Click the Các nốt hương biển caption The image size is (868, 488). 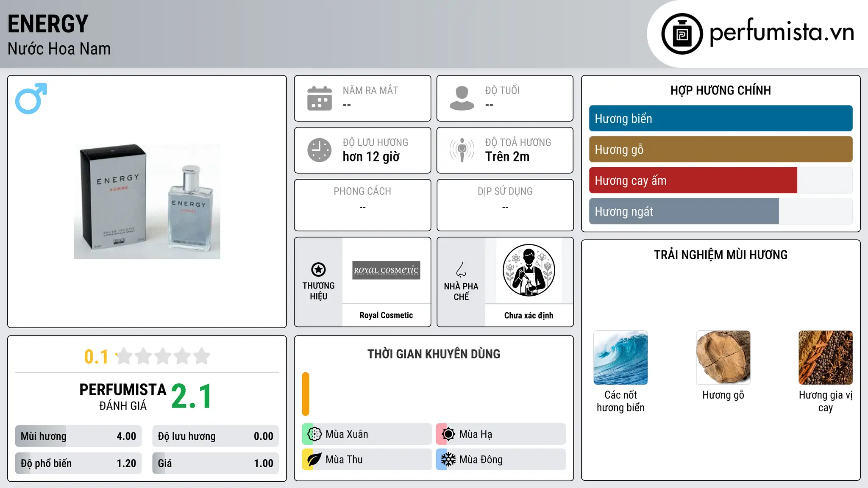[620, 401]
